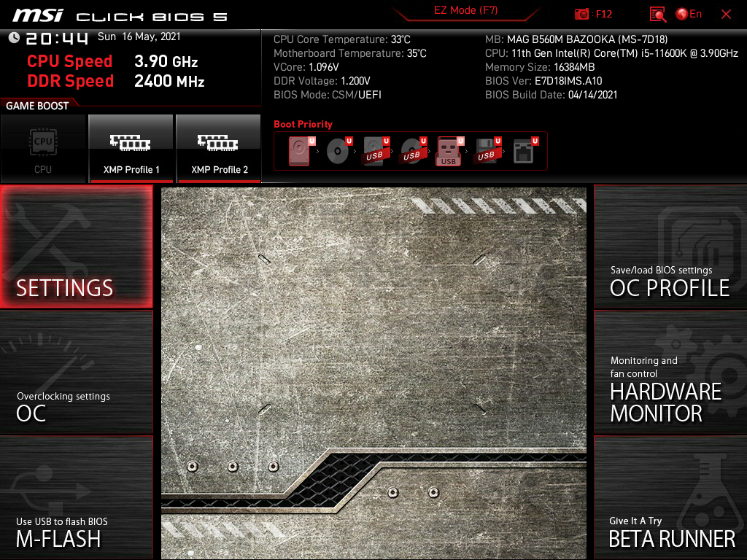This screenshot has height=560, width=747.
Task: Click the CPU Core Temperature 33°C reading
Action: [x=341, y=39]
